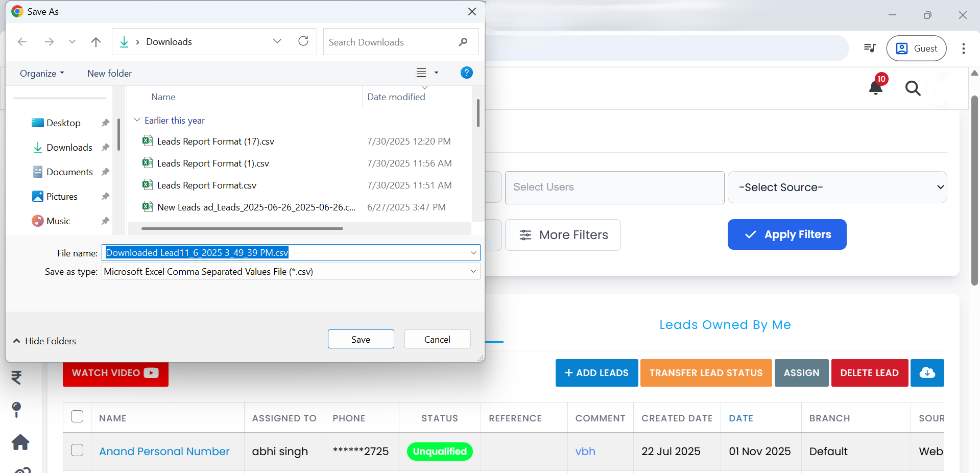
Task: Click the home icon in the sidebar
Action: coord(20,442)
